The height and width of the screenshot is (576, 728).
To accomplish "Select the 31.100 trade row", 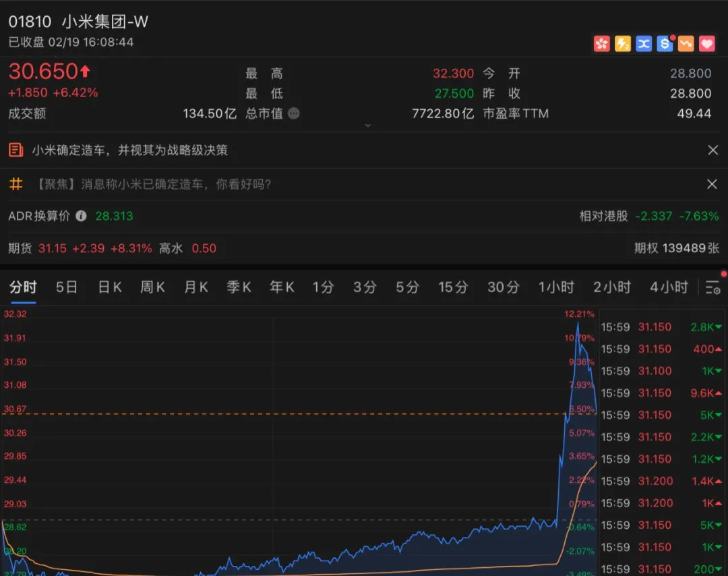I will [x=662, y=371].
